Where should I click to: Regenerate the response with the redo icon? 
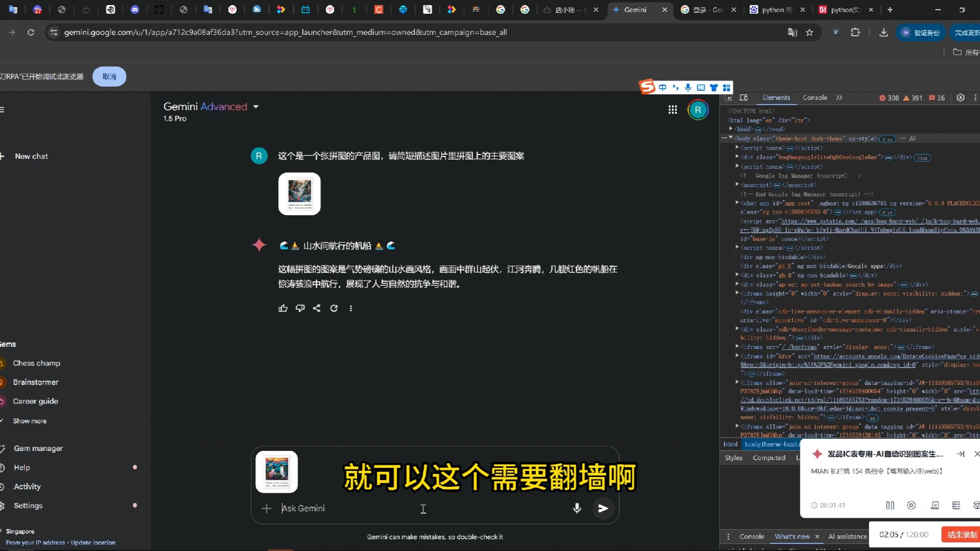tap(334, 308)
